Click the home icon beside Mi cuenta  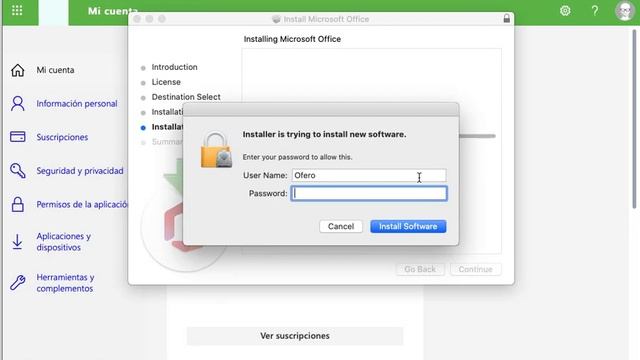(x=18, y=70)
